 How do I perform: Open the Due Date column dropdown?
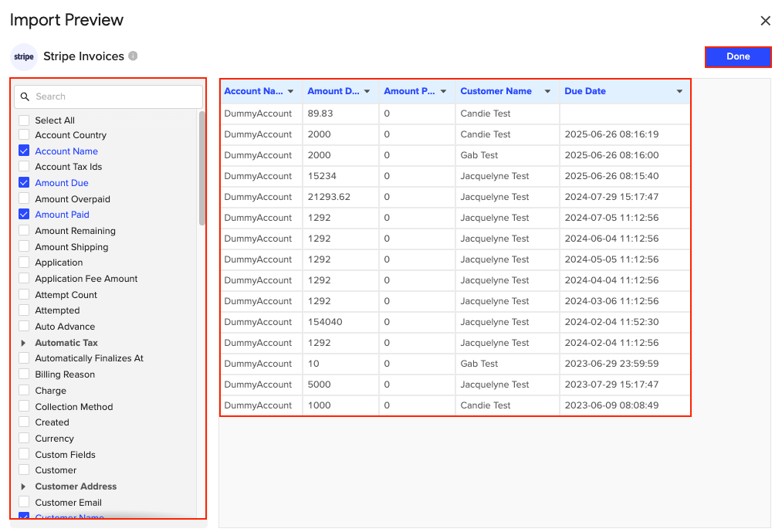coord(679,91)
